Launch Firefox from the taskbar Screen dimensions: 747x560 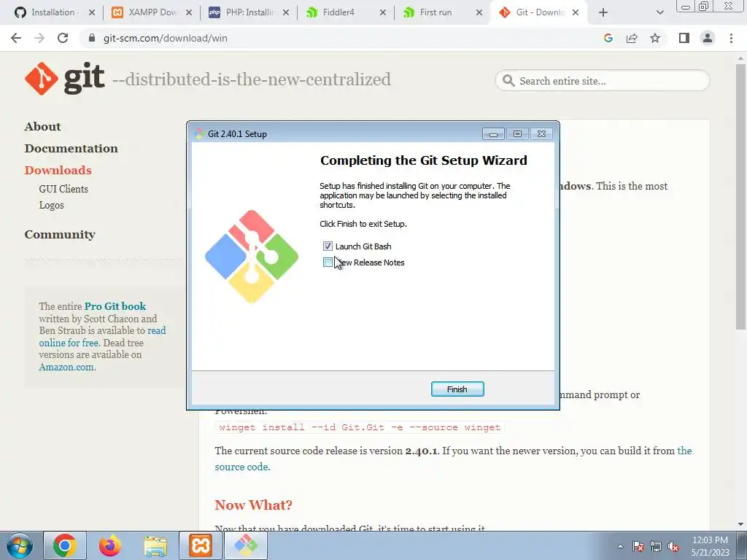[x=110, y=545]
